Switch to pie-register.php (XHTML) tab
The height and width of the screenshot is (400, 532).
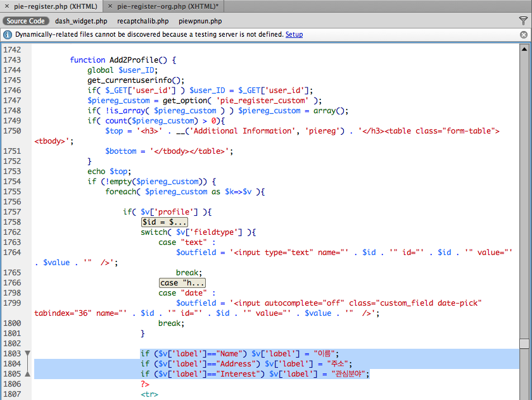(x=55, y=6)
